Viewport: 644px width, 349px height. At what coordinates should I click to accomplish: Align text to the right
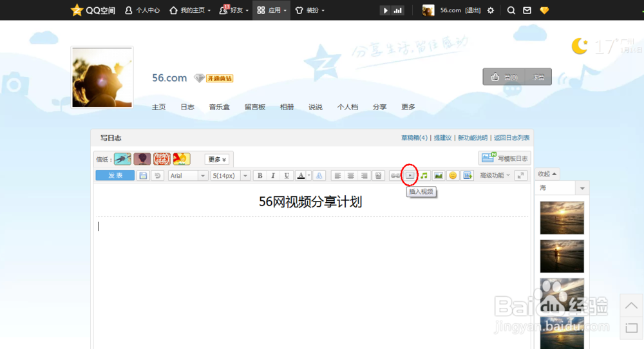click(365, 176)
